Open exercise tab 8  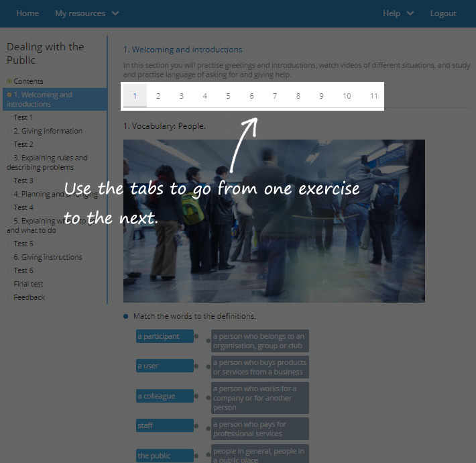click(x=298, y=96)
